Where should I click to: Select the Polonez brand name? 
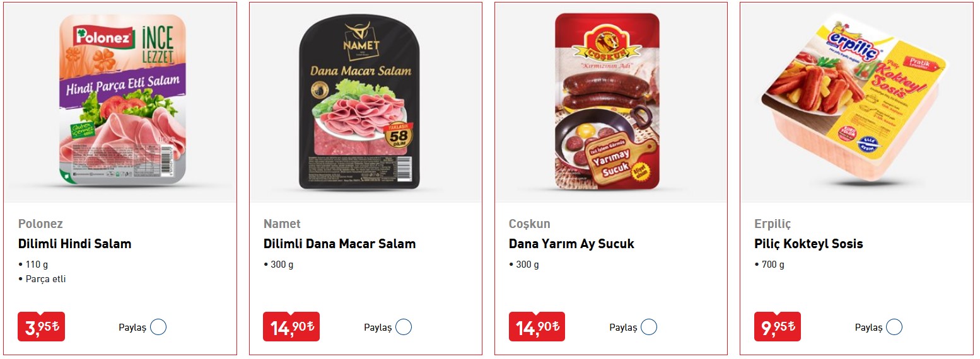tap(40, 224)
